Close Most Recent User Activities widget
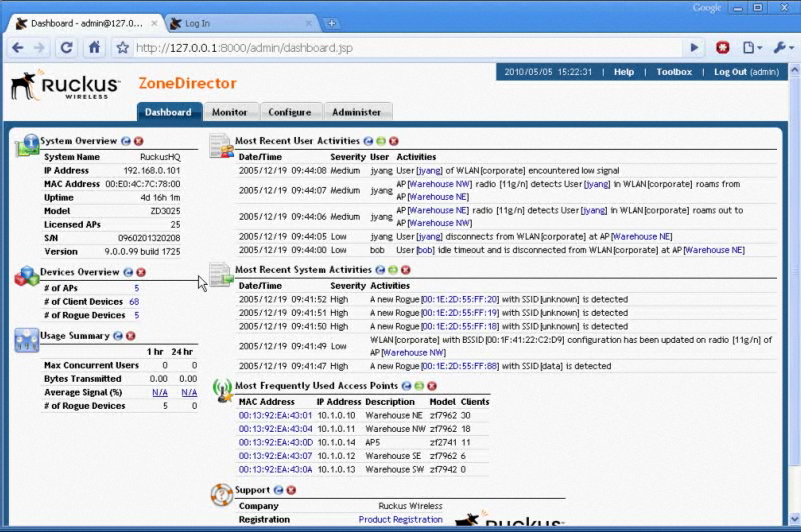This screenshot has height=532, width=801. point(393,141)
